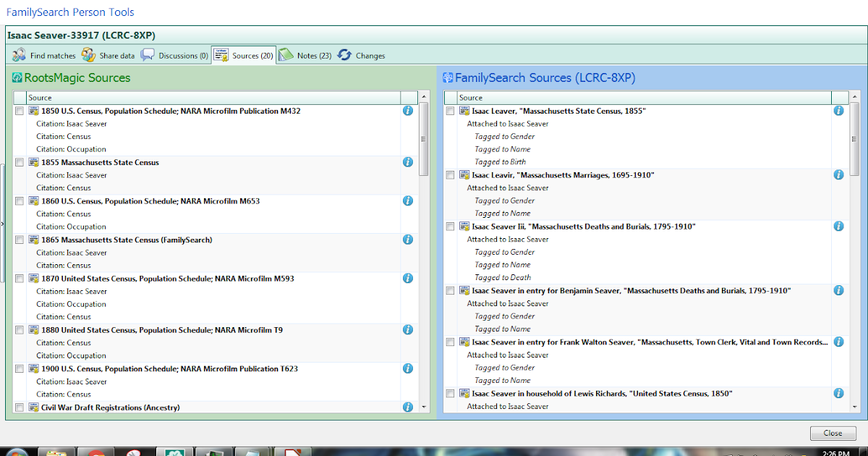Image resolution: width=868 pixels, height=456 pixels.
Task: Open the Share data tool
Action: coord(109,54)
